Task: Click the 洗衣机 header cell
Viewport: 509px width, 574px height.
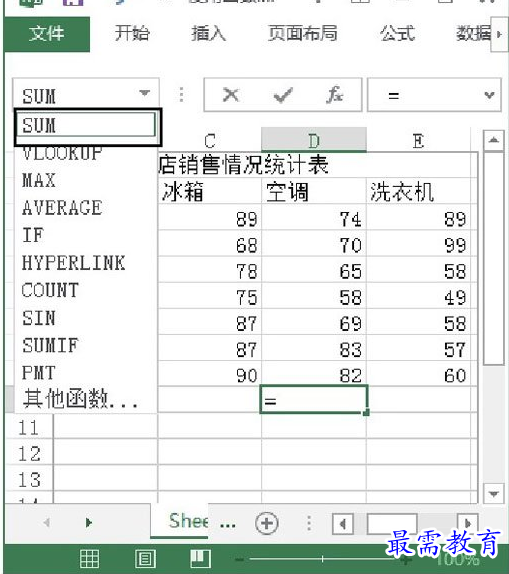Action: point(419,191)
